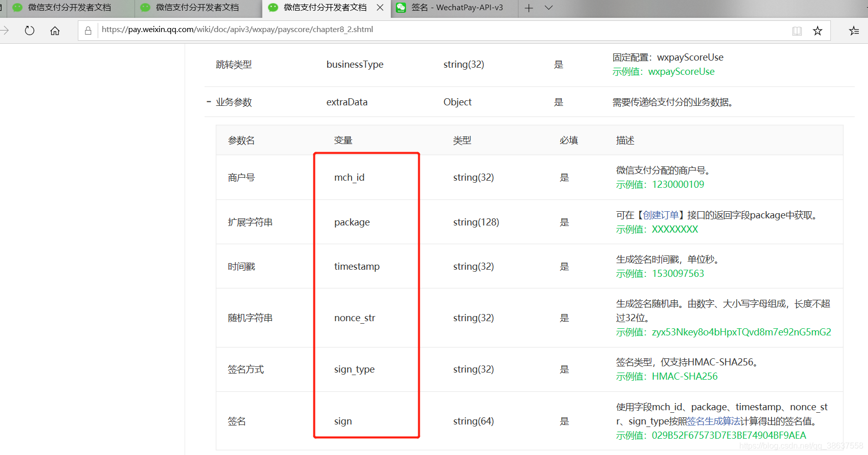The width and height of the screenshot is (868, 455).
Task: Click the 跳转类型 parameter name
Action: pyautogui.click(x=234, y=65)
